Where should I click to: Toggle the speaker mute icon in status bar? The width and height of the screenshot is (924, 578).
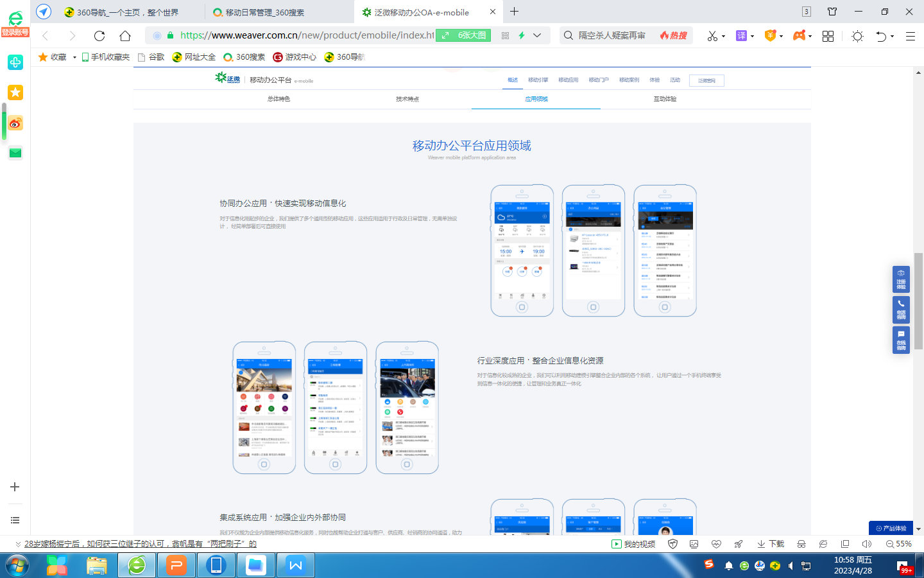pos(867,544)
